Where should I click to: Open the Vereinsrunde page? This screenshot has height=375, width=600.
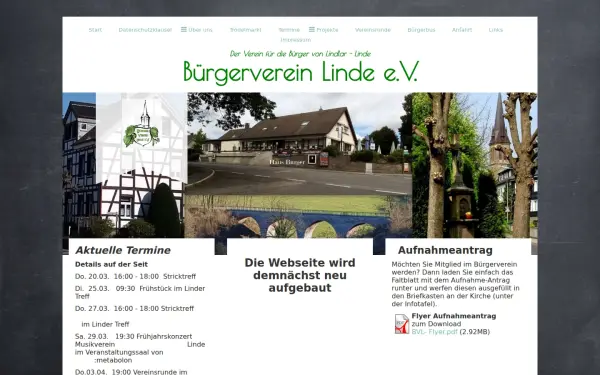tap(373, 30)
